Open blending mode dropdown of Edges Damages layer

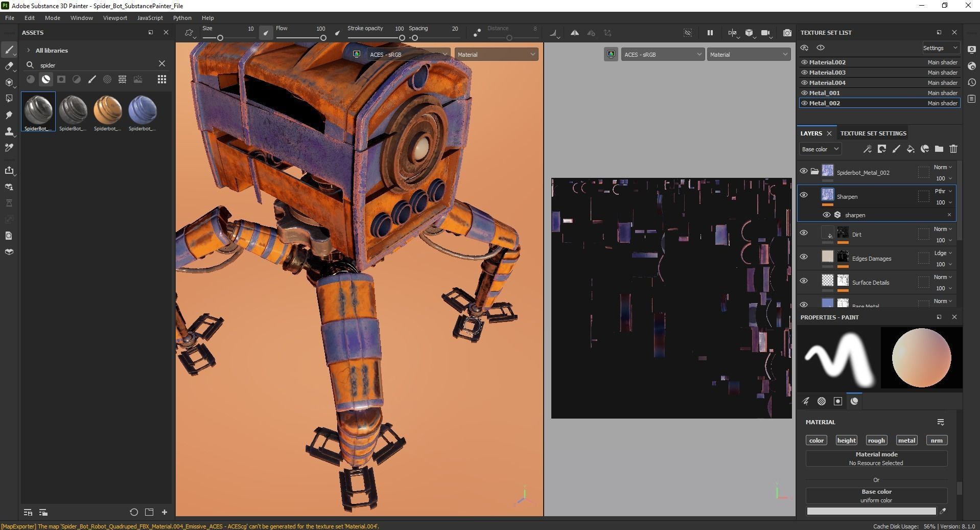943,253
